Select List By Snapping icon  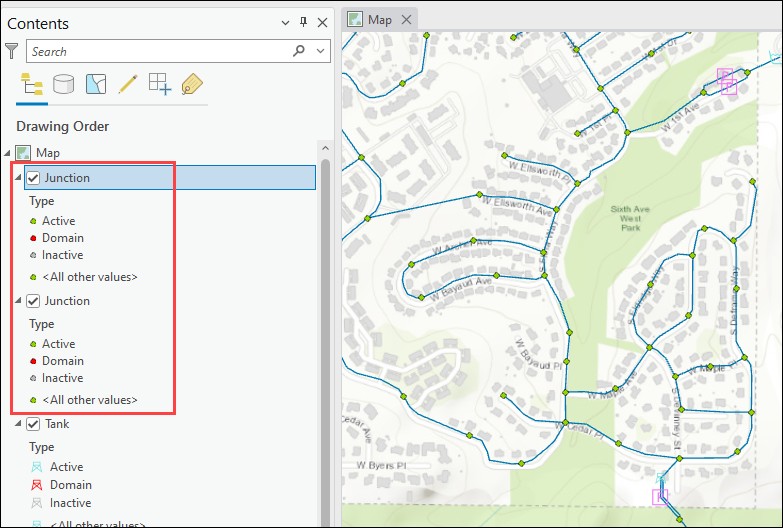coord(160,84)
